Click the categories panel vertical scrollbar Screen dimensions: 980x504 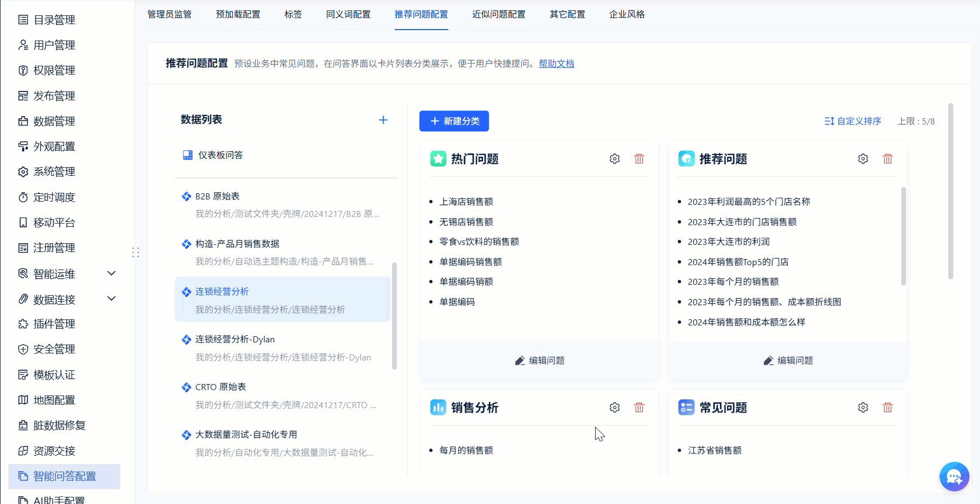[951, 191]
